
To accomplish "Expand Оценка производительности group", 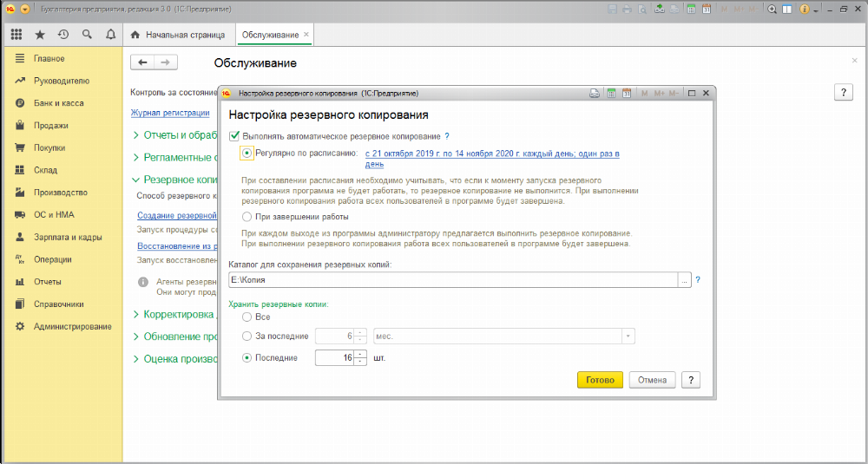I will (x=176, y=359).
